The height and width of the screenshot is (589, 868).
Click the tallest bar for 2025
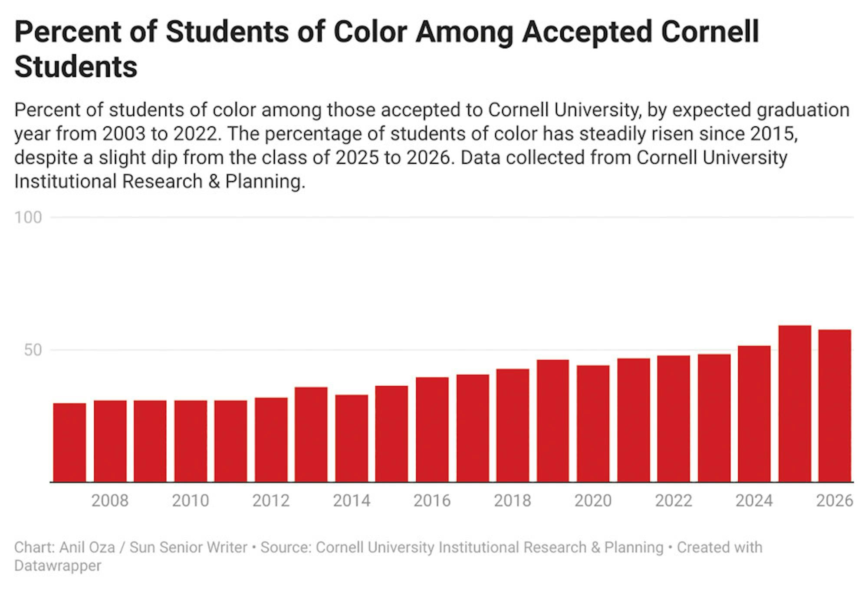point(794,404)
